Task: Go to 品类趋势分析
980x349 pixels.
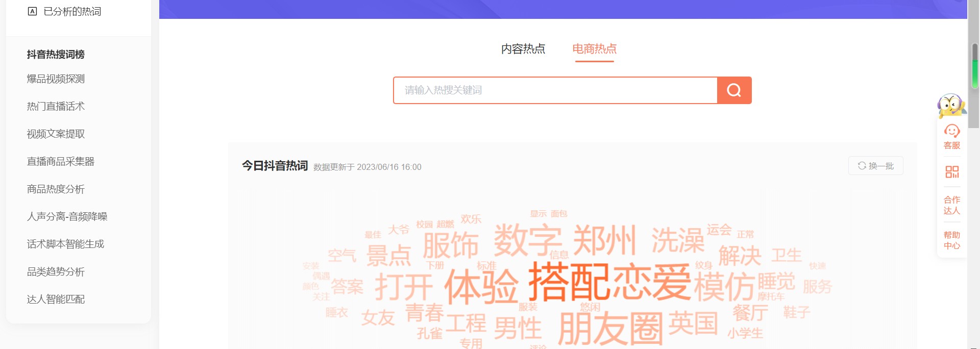Action: pyautogui.click(x=56, y=272)
